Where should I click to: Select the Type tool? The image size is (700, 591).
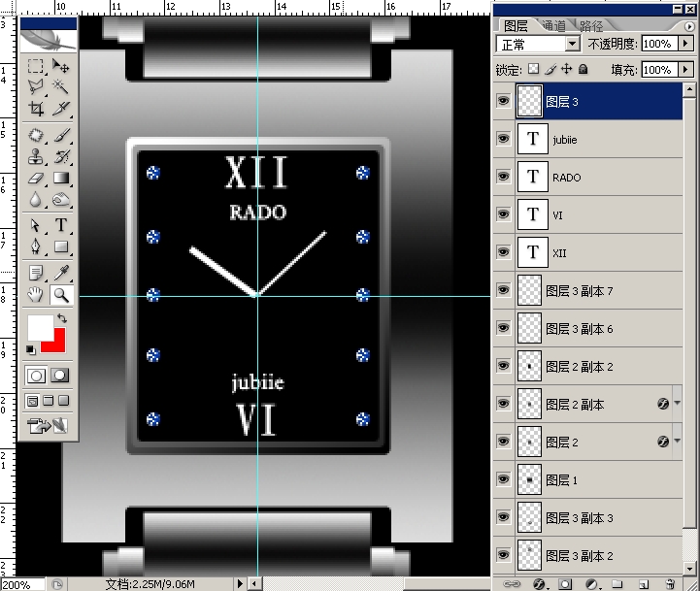tap(61, 225)
